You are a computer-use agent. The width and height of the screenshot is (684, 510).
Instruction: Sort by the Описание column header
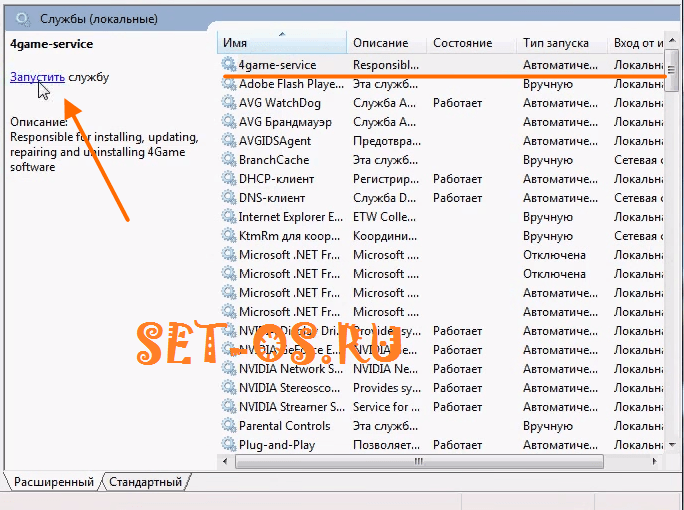tap(386, 42)
